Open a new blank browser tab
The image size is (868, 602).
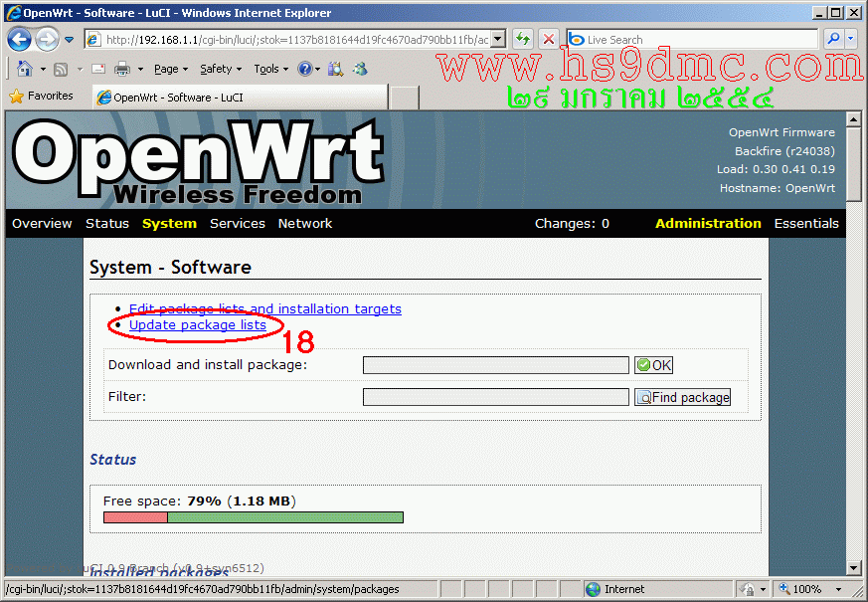404,99
